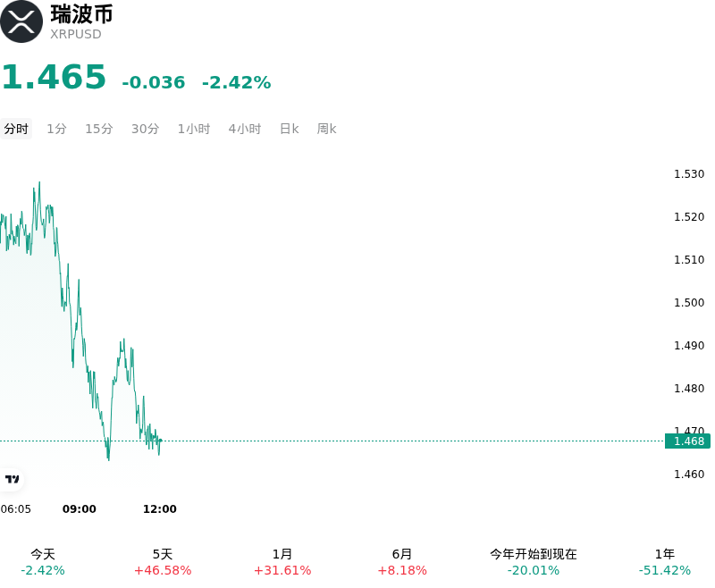Choose the 30分 chart interval
This screenshot has width=715, height=588.
pyautogui.click(x=145, y=129)
